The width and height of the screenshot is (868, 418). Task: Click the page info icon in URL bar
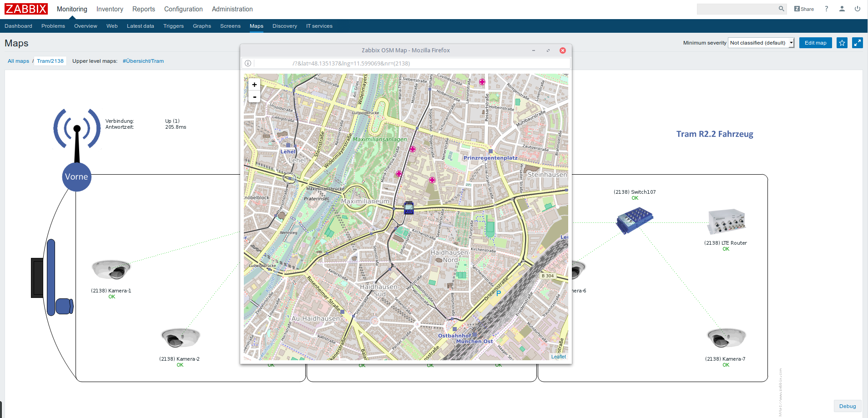248,63
